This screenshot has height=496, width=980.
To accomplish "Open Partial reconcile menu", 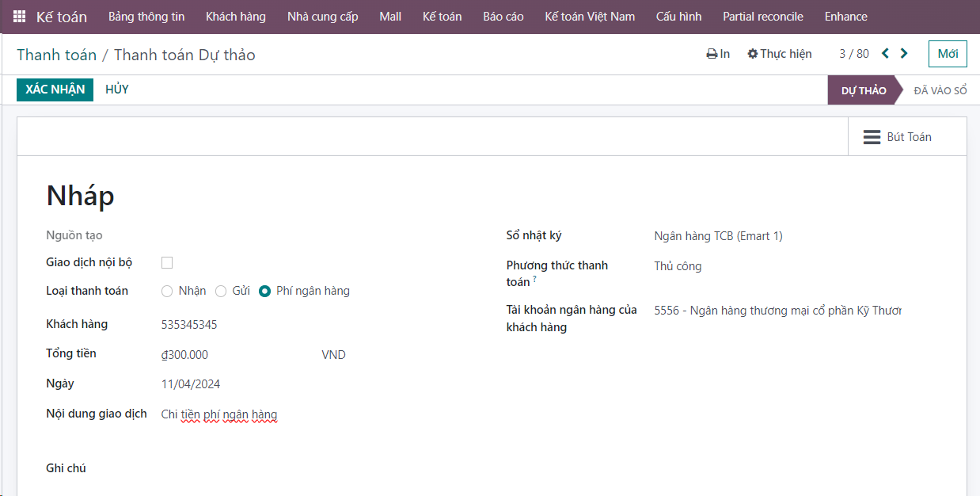I will (763, 17).
